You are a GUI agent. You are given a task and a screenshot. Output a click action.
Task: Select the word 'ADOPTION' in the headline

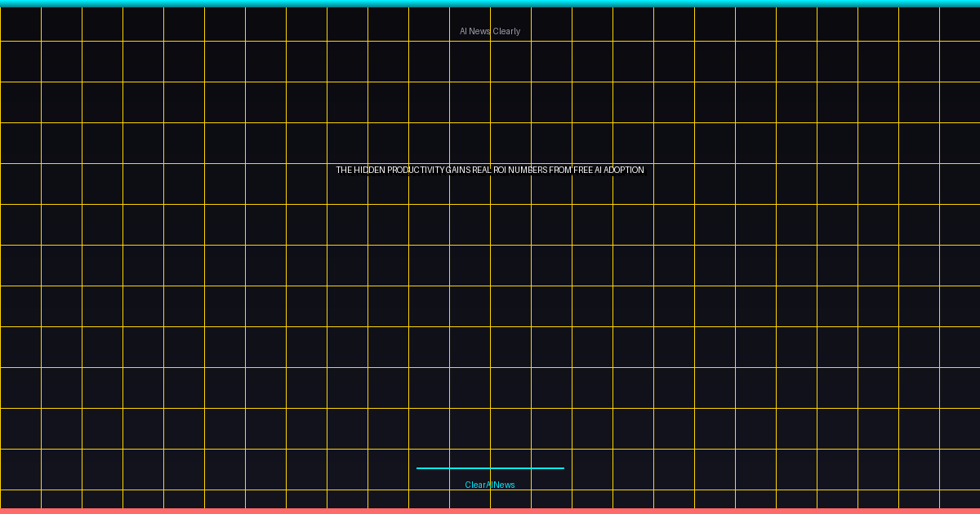point(623,170)
